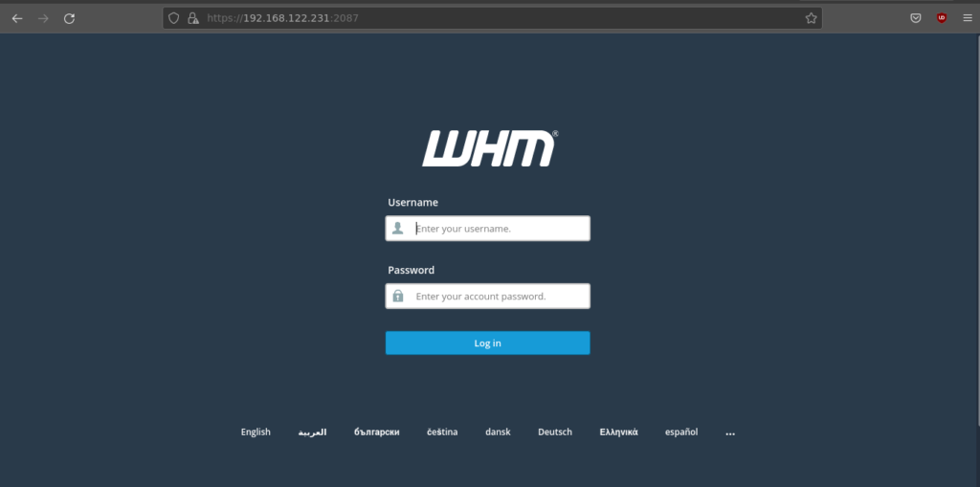Select български language link

pos(377,432)
